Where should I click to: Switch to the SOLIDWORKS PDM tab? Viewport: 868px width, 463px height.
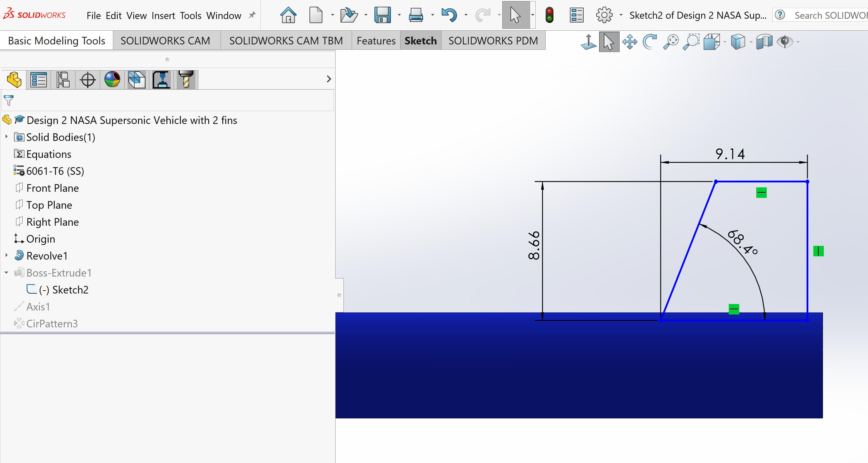(493, 41)
